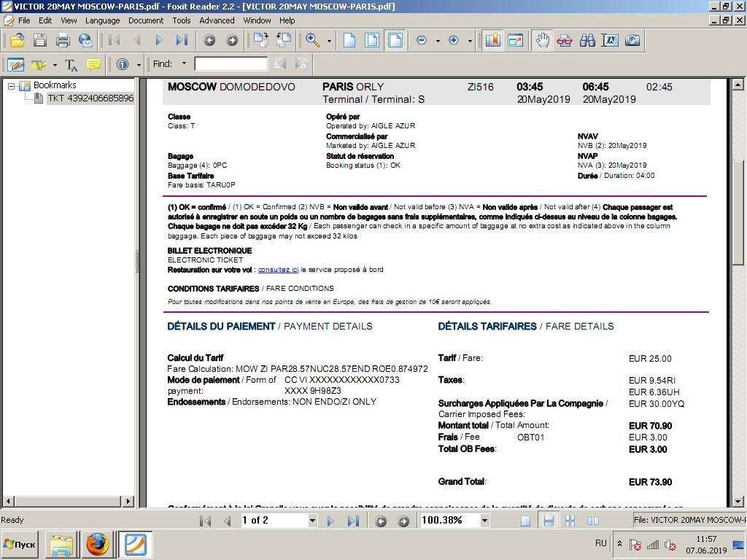The image size is (747, 560).
Task: Click in the Find text field
Action: click(x=231, y=64)
